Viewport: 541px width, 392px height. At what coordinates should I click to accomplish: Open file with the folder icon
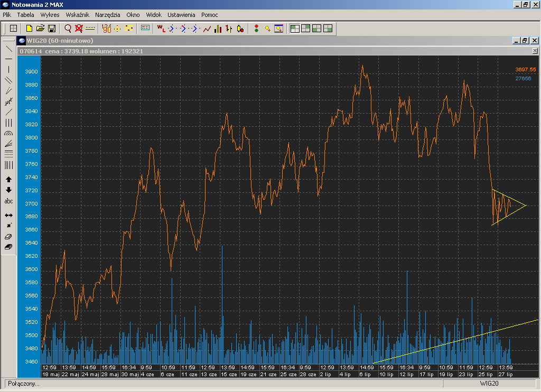coord(40,29)
